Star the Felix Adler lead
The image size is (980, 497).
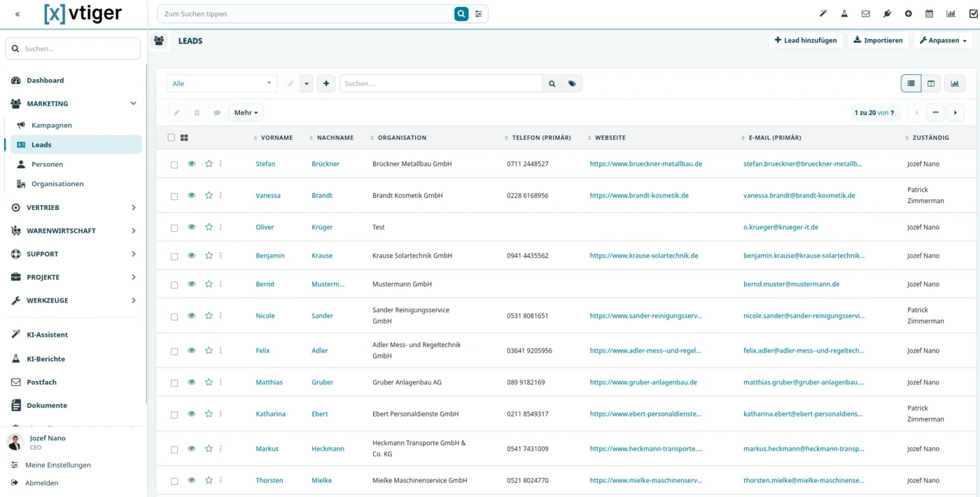coord(209,351)
